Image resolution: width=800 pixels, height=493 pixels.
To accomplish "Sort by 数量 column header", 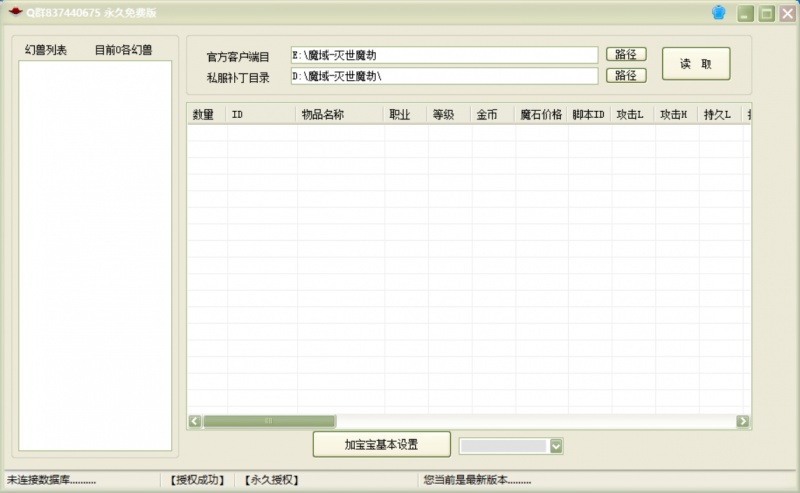I will coord(207,114).
